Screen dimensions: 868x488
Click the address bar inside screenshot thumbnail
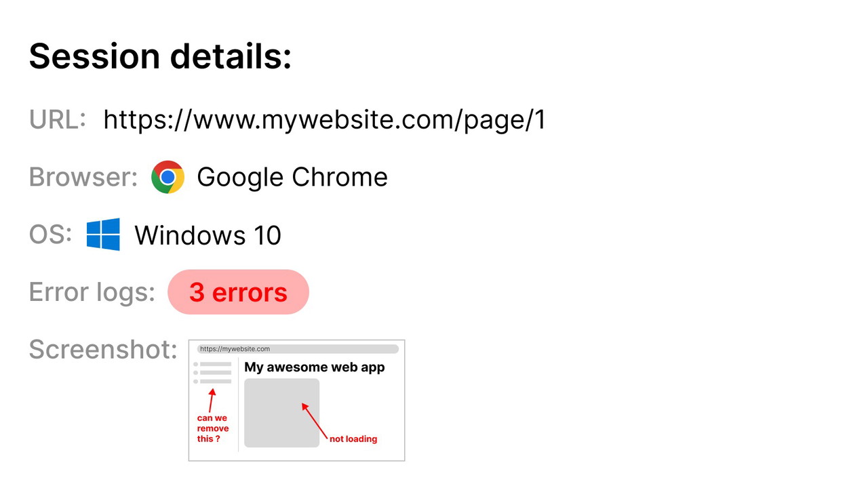pos(298,349)
